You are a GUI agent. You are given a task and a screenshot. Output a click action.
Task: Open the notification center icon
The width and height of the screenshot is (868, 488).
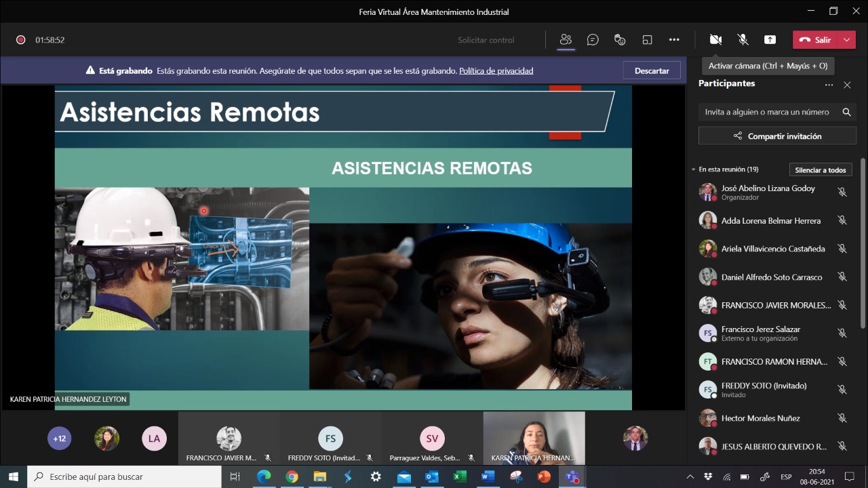click(849, 476)
